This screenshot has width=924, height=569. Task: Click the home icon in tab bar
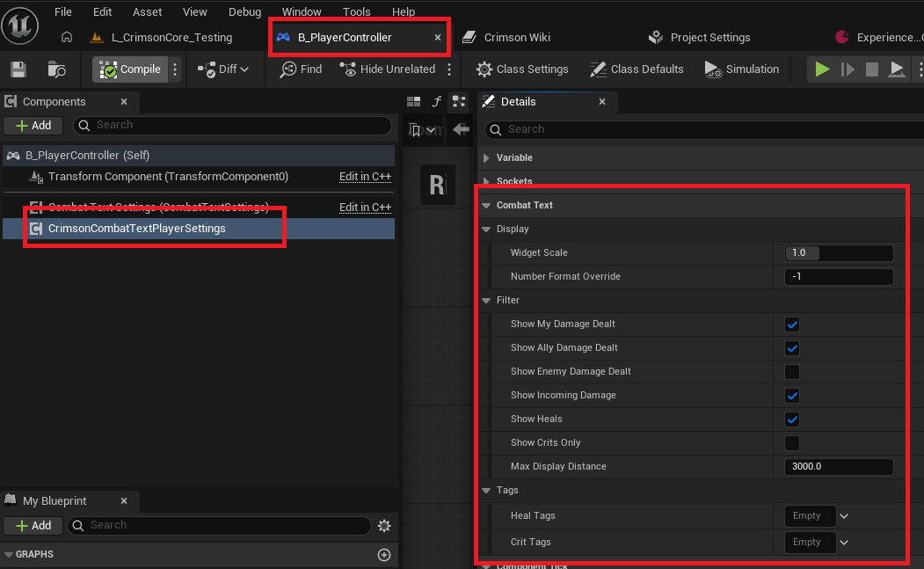click(x=67, y=37)
